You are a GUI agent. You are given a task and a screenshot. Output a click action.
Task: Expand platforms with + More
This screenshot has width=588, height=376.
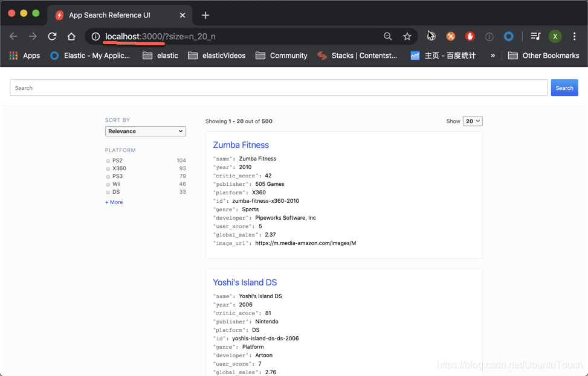click(x=114, y=202)
